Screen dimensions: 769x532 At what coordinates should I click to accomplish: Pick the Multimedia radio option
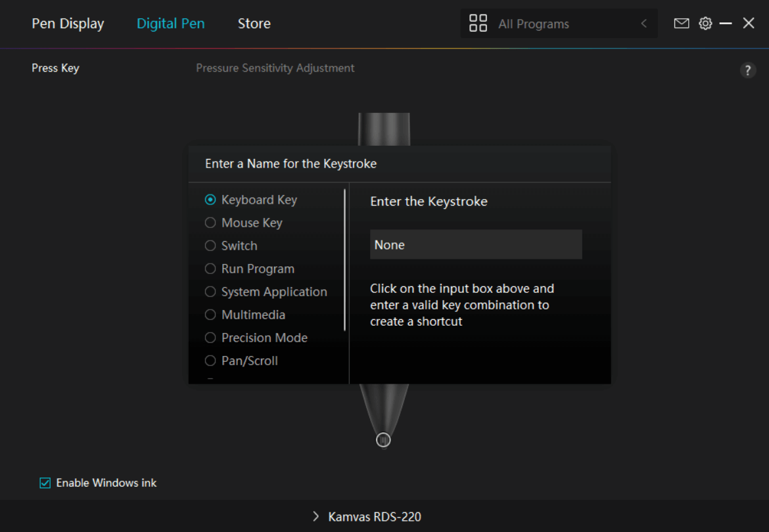[x=210, y=315]
